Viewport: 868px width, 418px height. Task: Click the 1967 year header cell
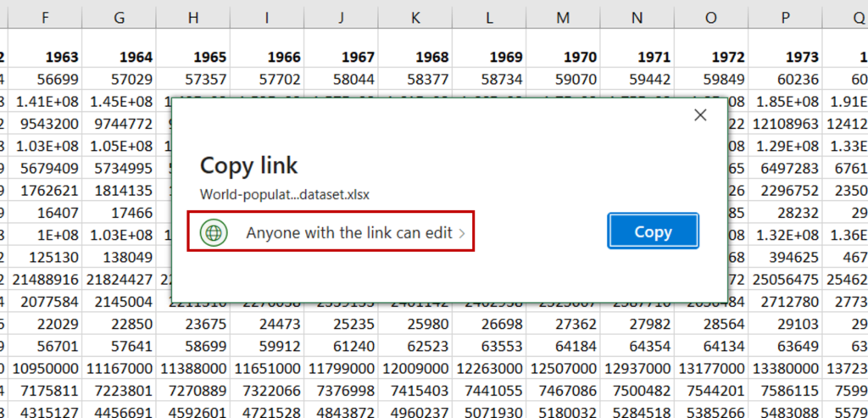coord(341,48)
